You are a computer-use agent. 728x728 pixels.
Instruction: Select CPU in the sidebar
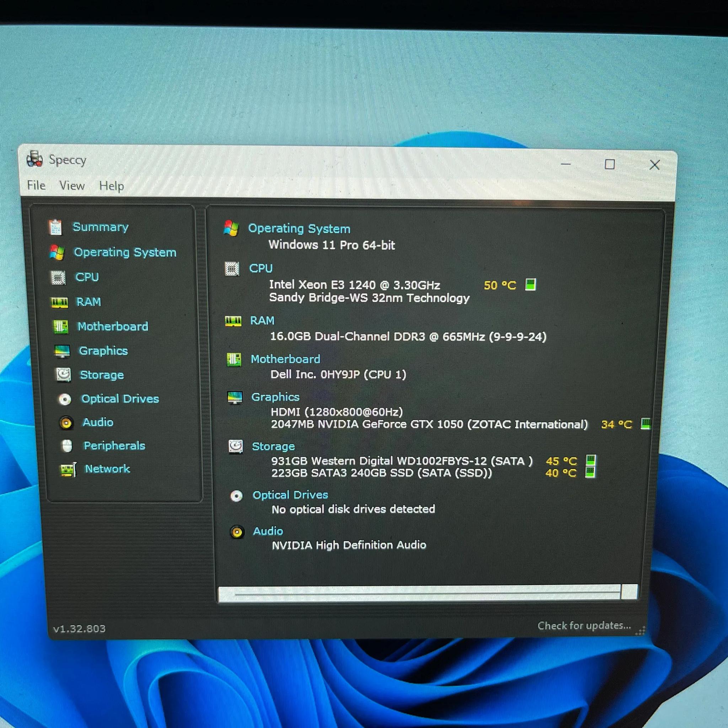tap(87, 277)
